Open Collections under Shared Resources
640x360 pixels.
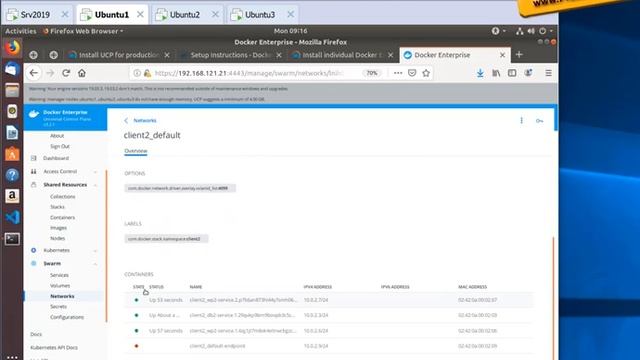click(x=62, y=197)
